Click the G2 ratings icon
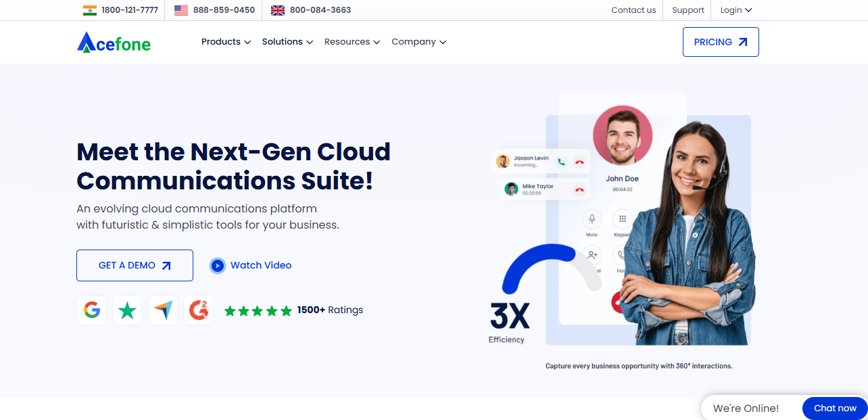 pyautogui.click(x=199, y=310)
